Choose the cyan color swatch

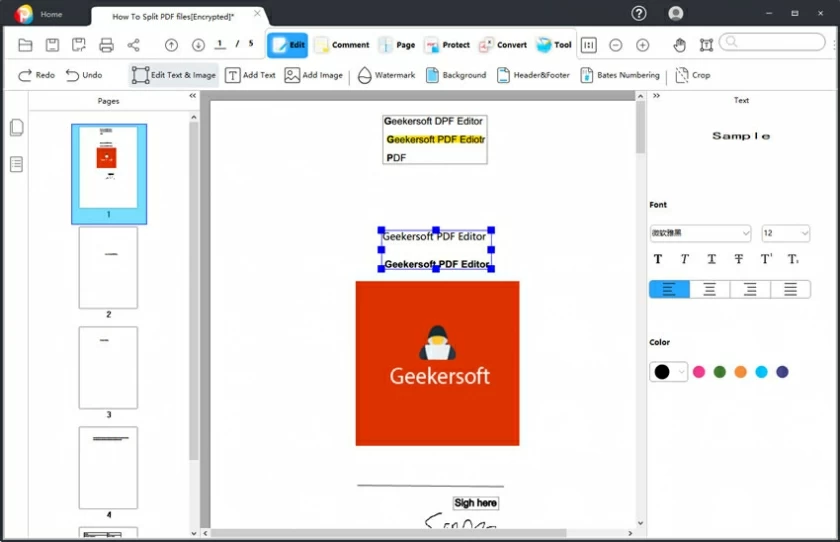pos(761,372)
